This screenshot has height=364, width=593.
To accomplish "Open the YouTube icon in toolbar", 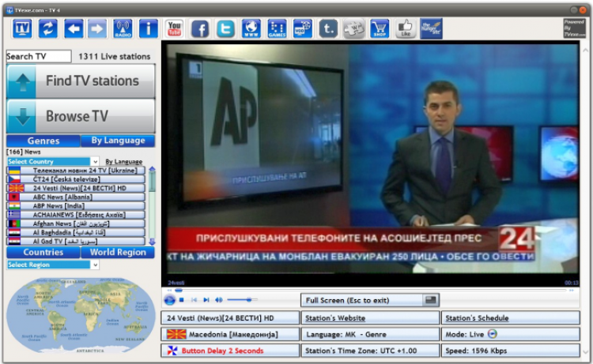I will 174,29.
